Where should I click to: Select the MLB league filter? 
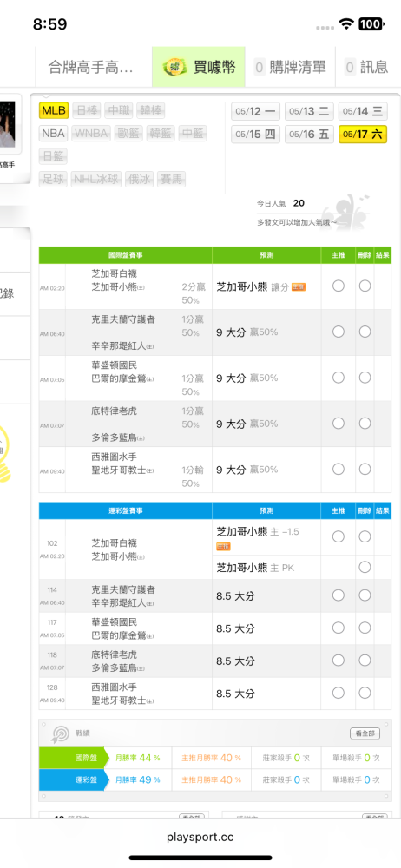pos(54,111)
